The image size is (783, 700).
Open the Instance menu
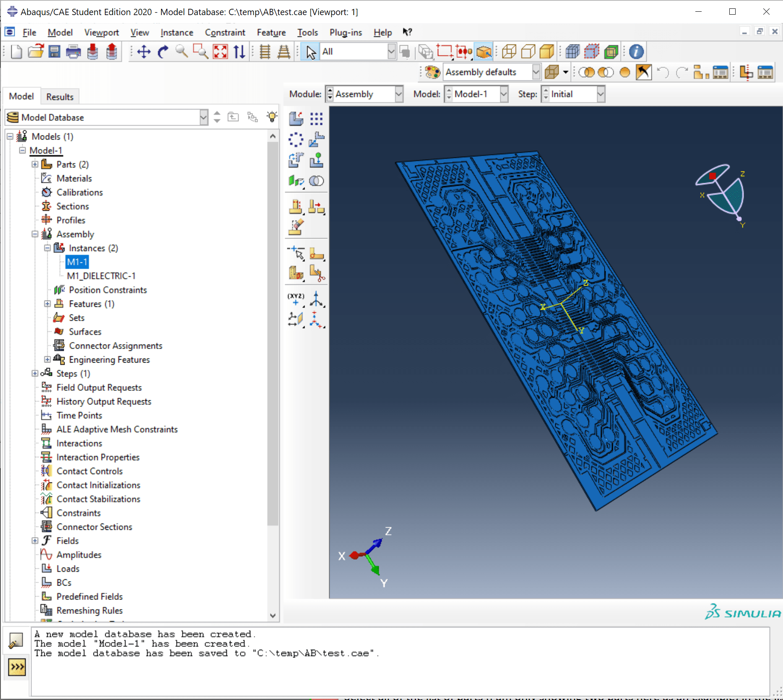pyautogui.click(x=177, y=32)
